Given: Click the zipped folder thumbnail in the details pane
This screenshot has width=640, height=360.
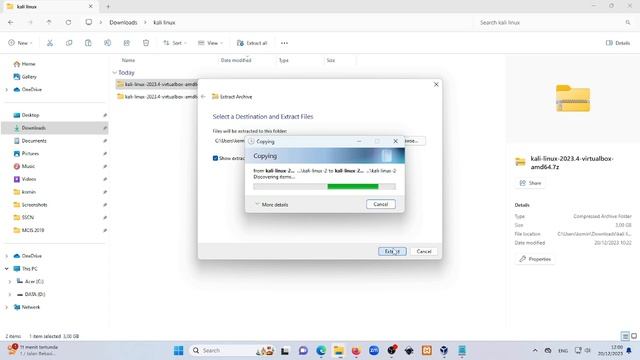Looking at the screenshot, I should pos(573,98).
